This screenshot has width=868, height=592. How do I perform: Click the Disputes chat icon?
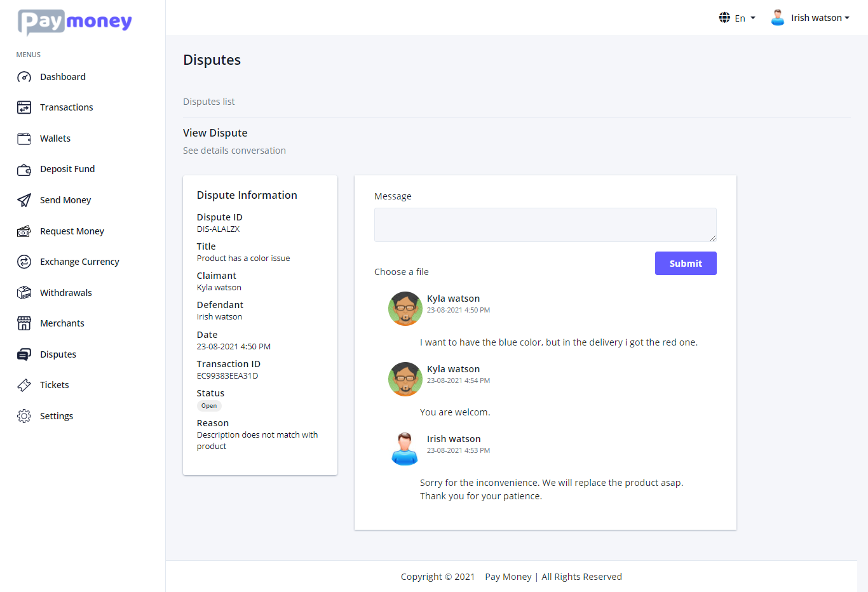24,354
